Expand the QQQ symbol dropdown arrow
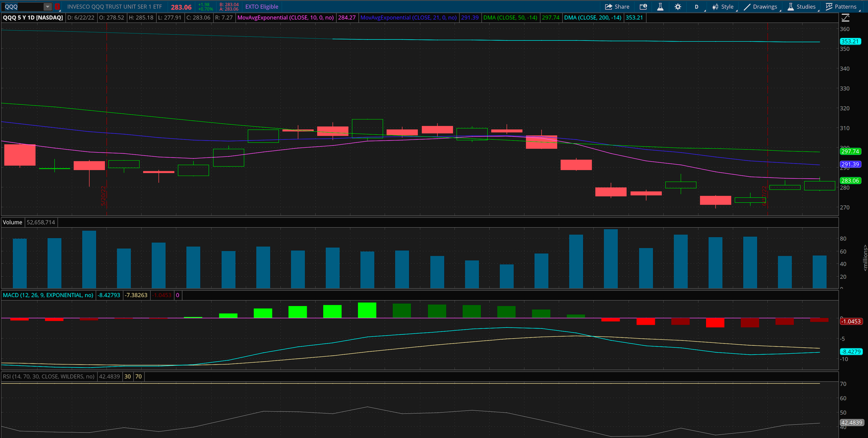Viewport: 868px width, 438px height. tap(47, 7)
